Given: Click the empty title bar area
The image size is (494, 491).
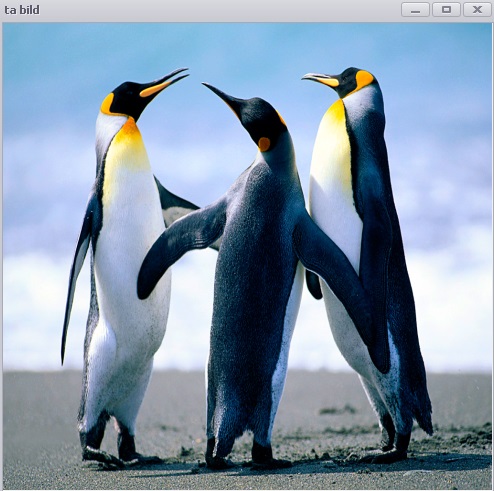Looking at the screenshot, I should click(x=220, y=10).
